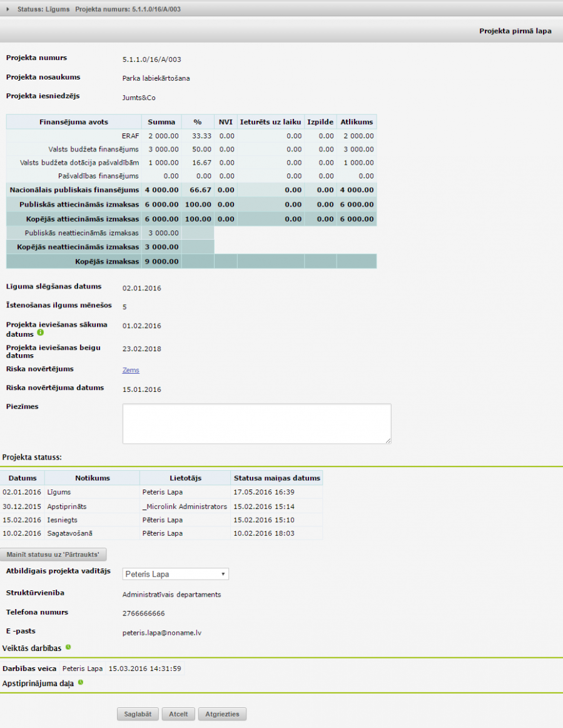Expand the Statuss: Līgums header arrow
This screenshot has width=563, height=728.
click(x=8, y=8)
